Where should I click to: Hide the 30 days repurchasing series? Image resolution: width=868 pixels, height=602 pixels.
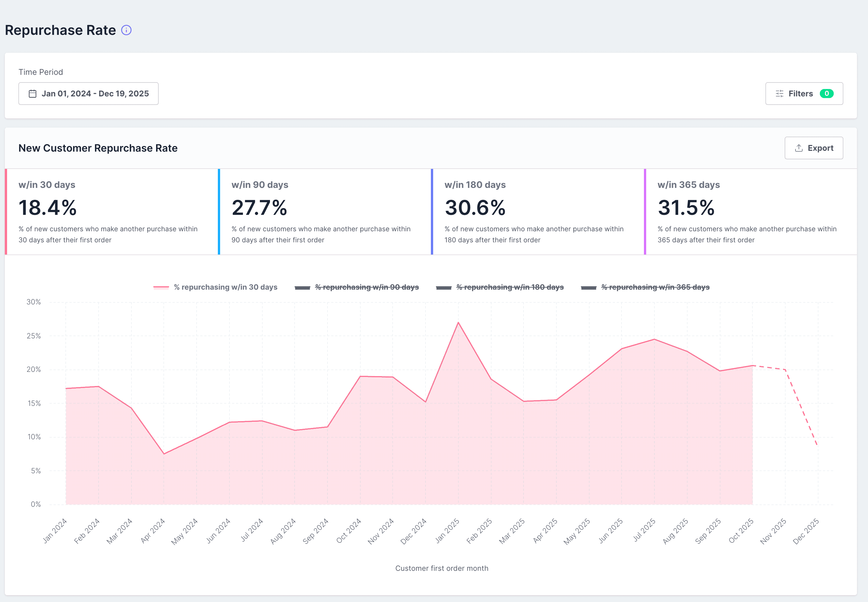(225, 287)
